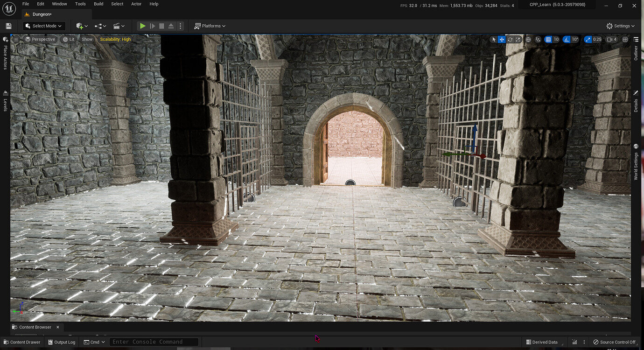
Task: Click the Quickly Add actors icon
Action: coord(79,26)
